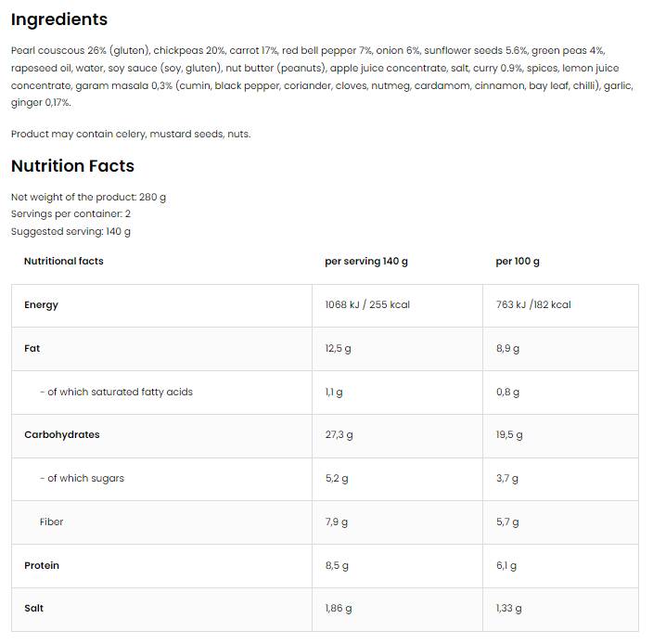Click the Energy row label
The height and width of the screenshot is (644, 653).
click(x=41, y=305)
